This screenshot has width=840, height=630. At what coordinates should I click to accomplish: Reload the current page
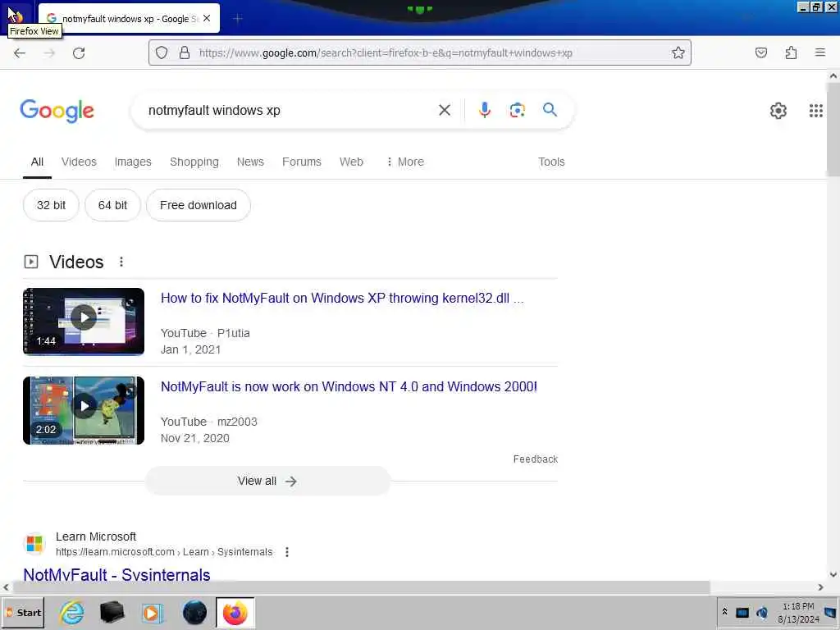(79, 53)
